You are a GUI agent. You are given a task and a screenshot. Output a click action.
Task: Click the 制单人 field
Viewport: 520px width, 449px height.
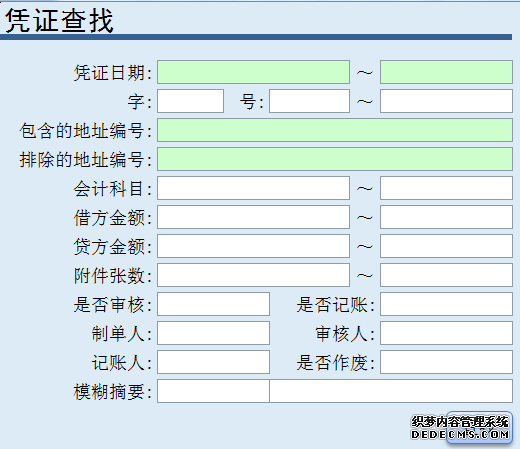tap(213, 333)
